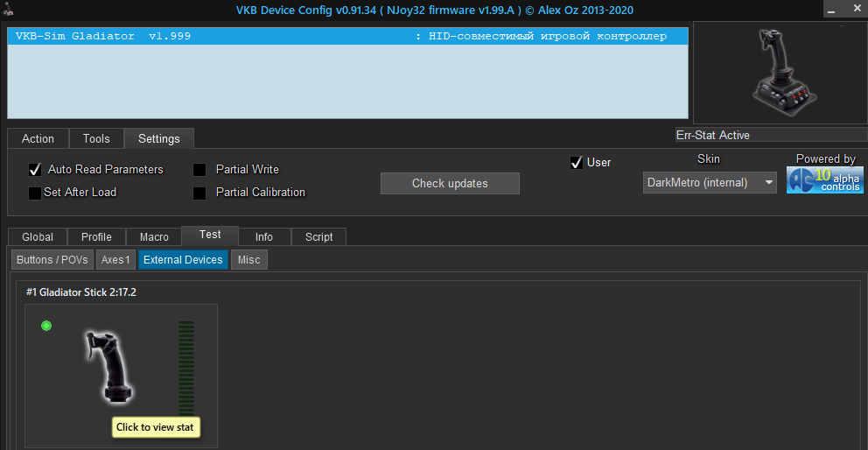
Task: Open the Global tab
Action: pyautogui.click(x=38, y=236)
